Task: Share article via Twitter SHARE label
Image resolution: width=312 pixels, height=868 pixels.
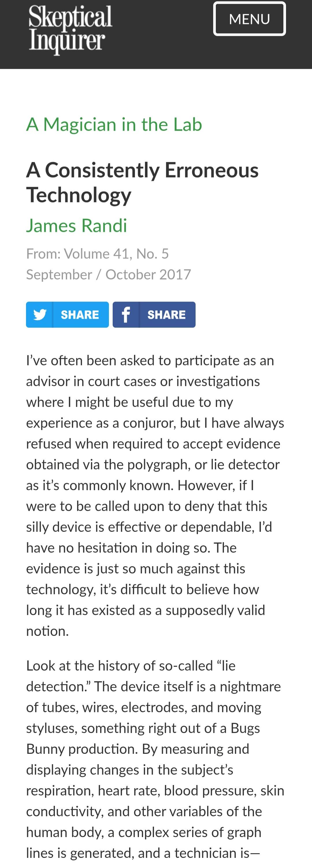Action: [80, 315]
